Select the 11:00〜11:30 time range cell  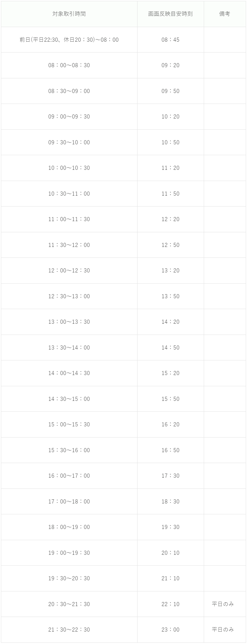pyautogui.click(x=69, y=219)
